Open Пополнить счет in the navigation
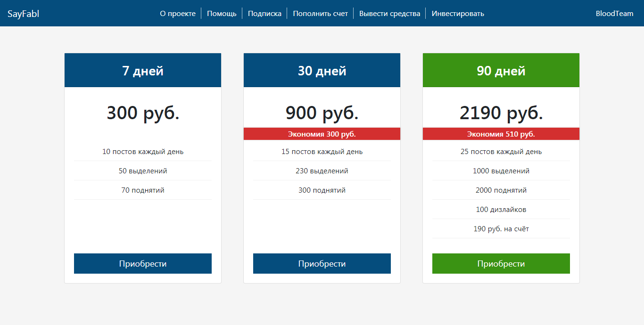644x325 pixels. [x=320, y=14]
